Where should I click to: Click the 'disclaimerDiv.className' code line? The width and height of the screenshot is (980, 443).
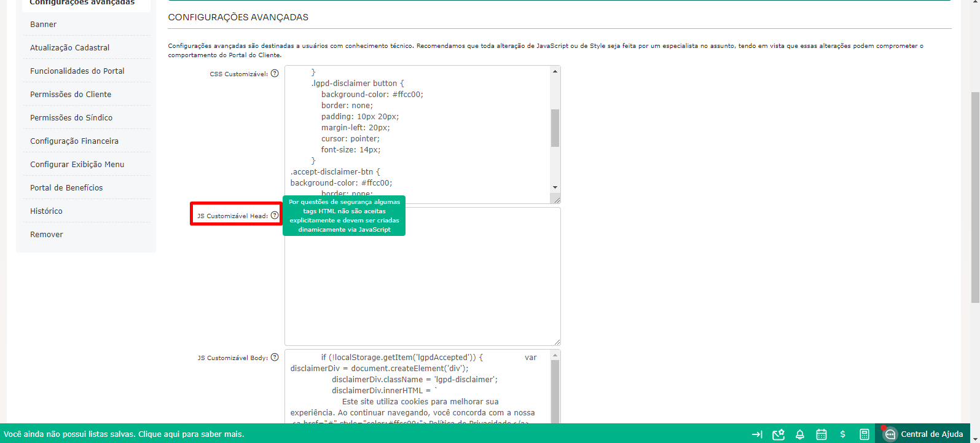click(x=415, y=380)
